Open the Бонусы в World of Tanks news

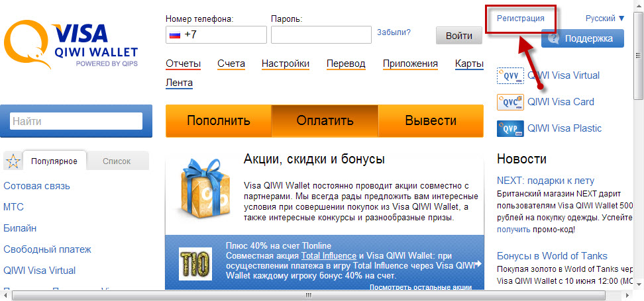coord(552,256)
